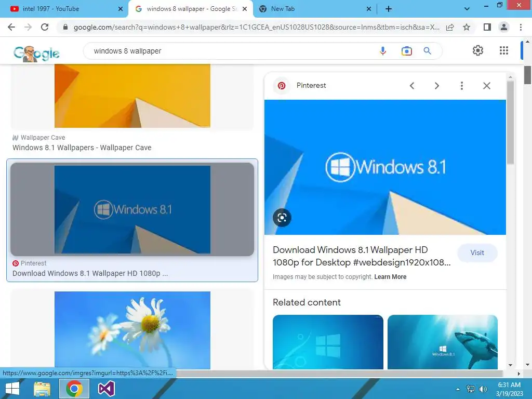Click the Pinterest logo in the preview header

point(282,86)
